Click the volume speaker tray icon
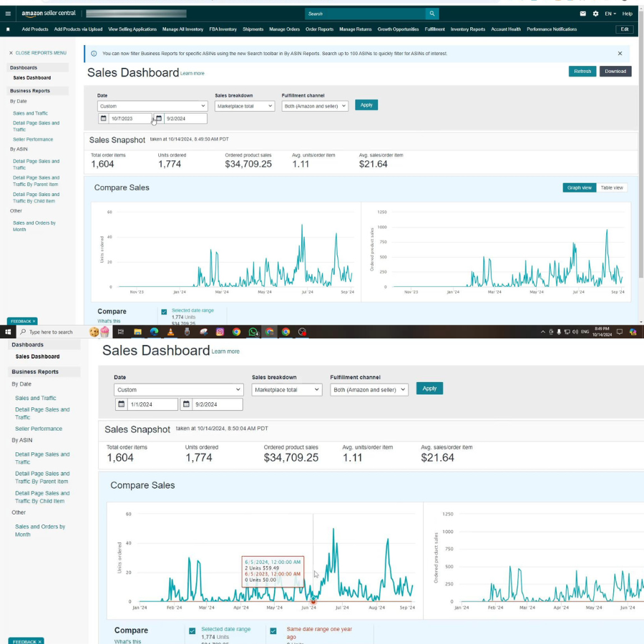Viewport: 644px width, 644px height. coord(575,332)
